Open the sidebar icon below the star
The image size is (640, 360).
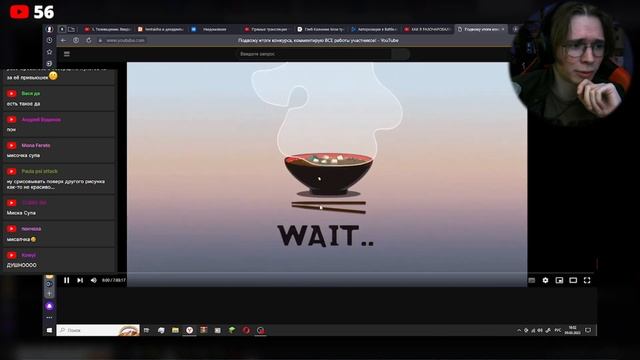point(49,63)
